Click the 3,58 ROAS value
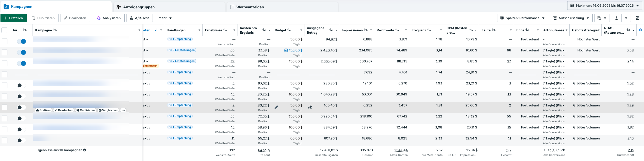The width and height of the screenshot is (644, 161). click(x=630, y=50)
